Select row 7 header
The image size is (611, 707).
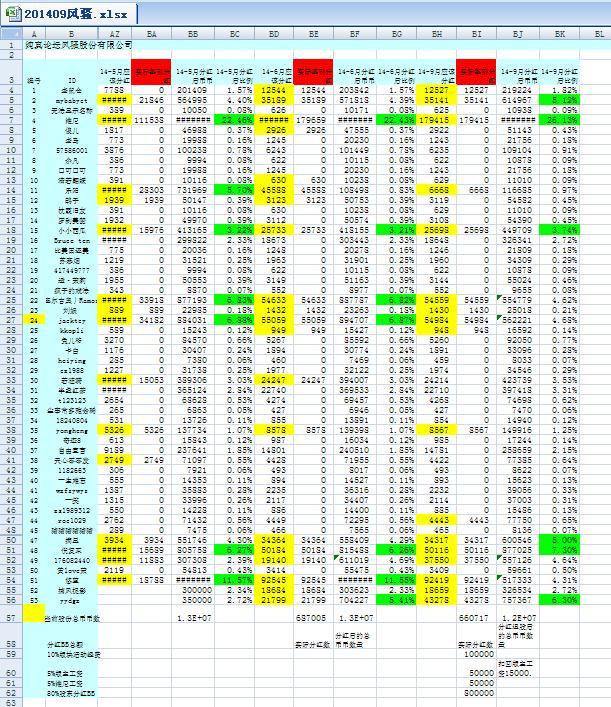coord(11,120)
